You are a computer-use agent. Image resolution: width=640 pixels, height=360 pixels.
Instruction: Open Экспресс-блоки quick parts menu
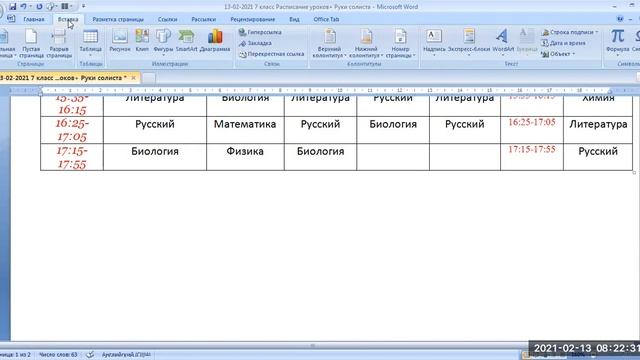click(469, 43)
